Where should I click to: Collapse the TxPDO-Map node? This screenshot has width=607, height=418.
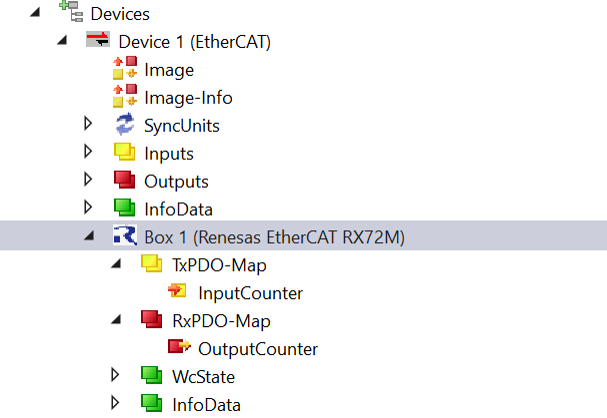click(116, 264)
